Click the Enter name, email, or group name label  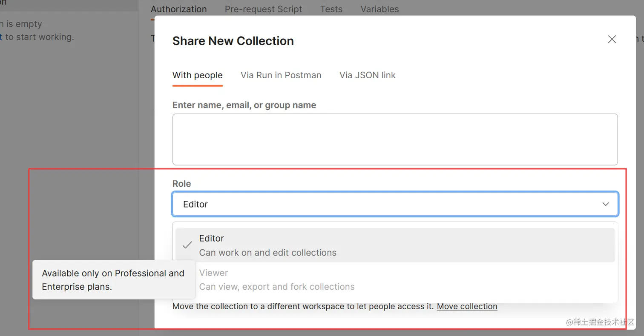coord(244,105)
